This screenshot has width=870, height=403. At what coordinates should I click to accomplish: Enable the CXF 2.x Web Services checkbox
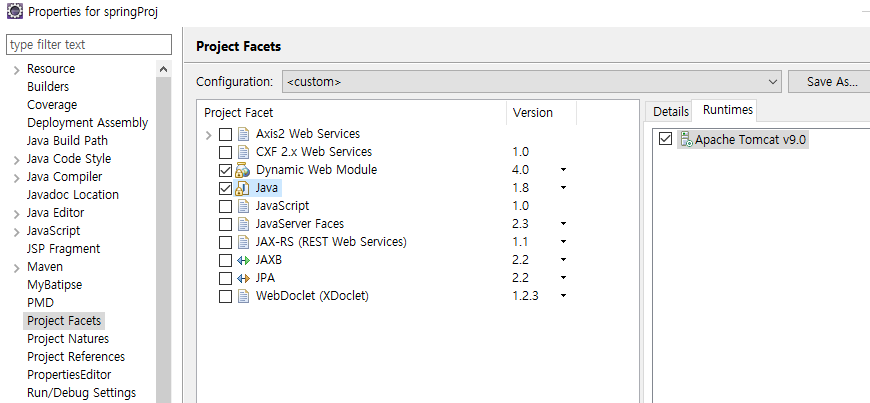click(x=225, y=152)
